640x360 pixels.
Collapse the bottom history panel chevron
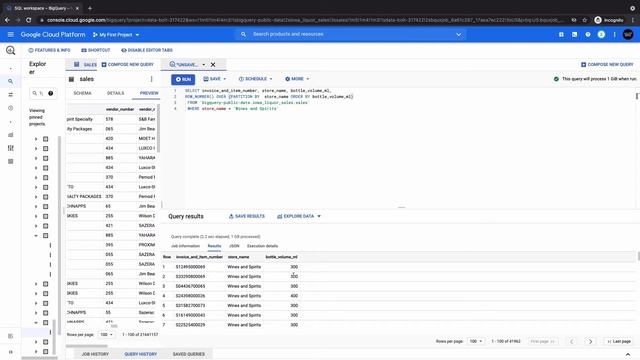(628, 354)
